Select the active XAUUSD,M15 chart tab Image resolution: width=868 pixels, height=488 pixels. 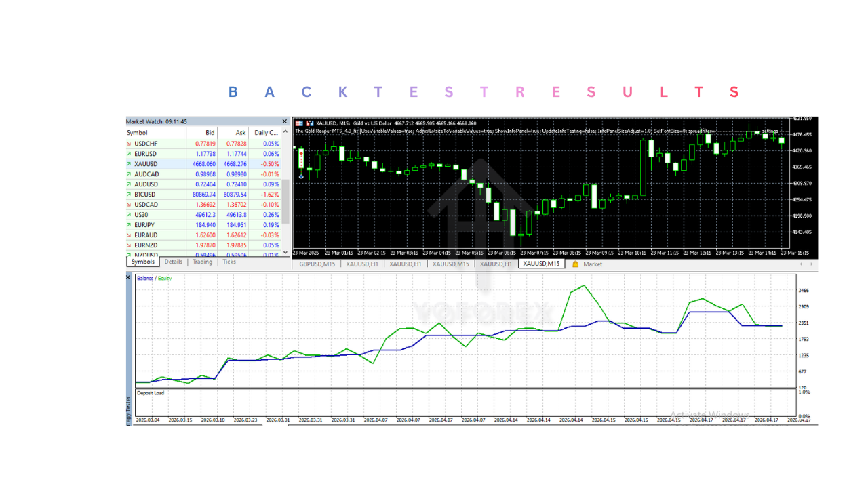pyautogui.click(x=542, y=264)
